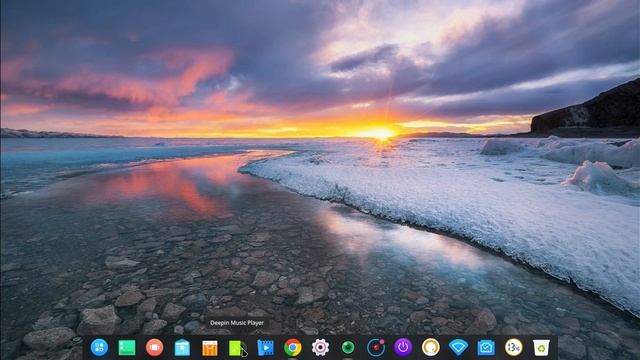
Task: Click the small green circular dock icon
Action: 348,348
